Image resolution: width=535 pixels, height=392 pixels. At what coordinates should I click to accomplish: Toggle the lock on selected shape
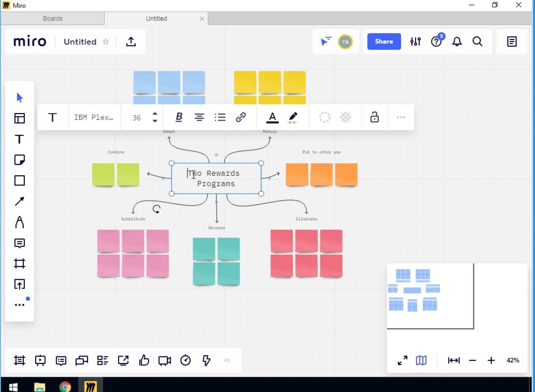[374, 117]
